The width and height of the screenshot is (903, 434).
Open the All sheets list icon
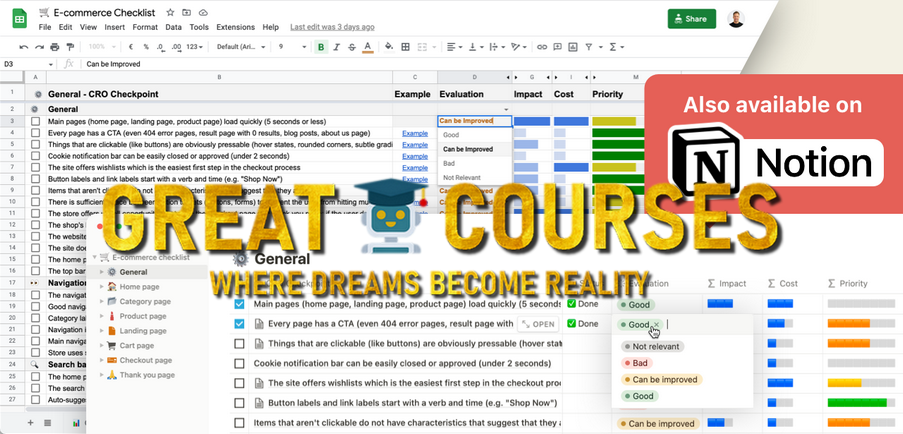click(x=48, y=422)
